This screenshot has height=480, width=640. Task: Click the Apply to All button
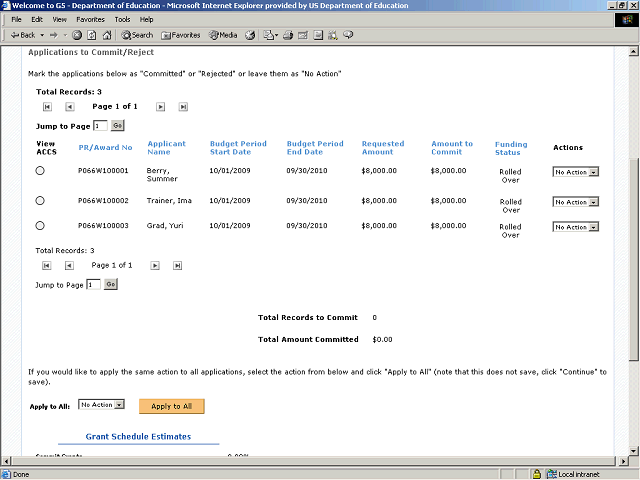pos(171,406)
